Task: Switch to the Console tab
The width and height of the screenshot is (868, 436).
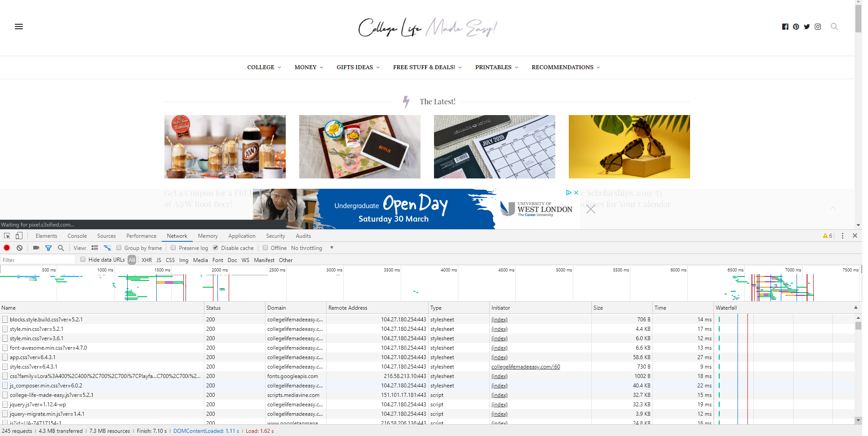Action: pos(77,236)
